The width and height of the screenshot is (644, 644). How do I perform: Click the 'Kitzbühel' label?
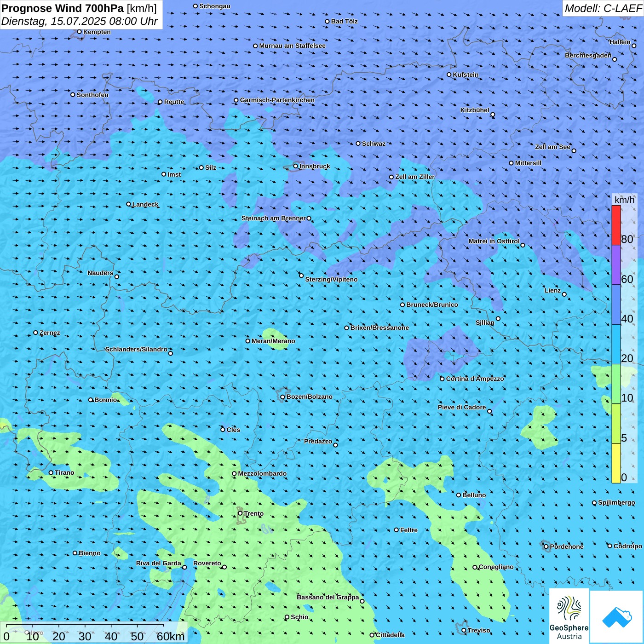[x=475, y=110]
